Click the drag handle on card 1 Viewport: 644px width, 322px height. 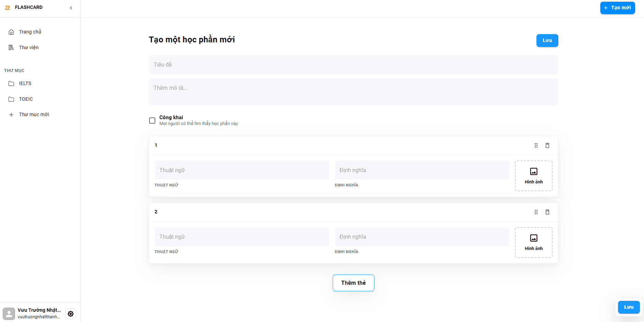(x=536, y=145)
